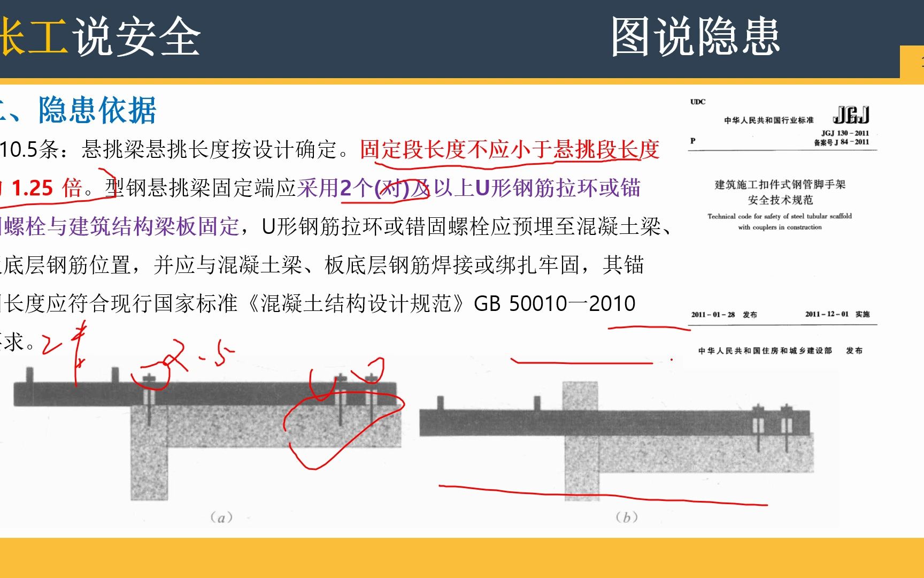
Task: Click the record number '备案号 J 84-2011'
Action: tap(842, 142)
